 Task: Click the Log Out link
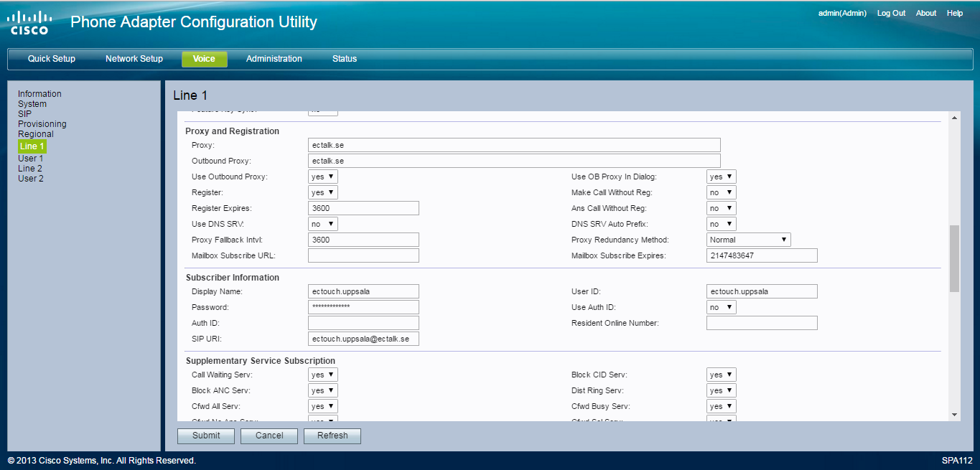pos(891,13)
